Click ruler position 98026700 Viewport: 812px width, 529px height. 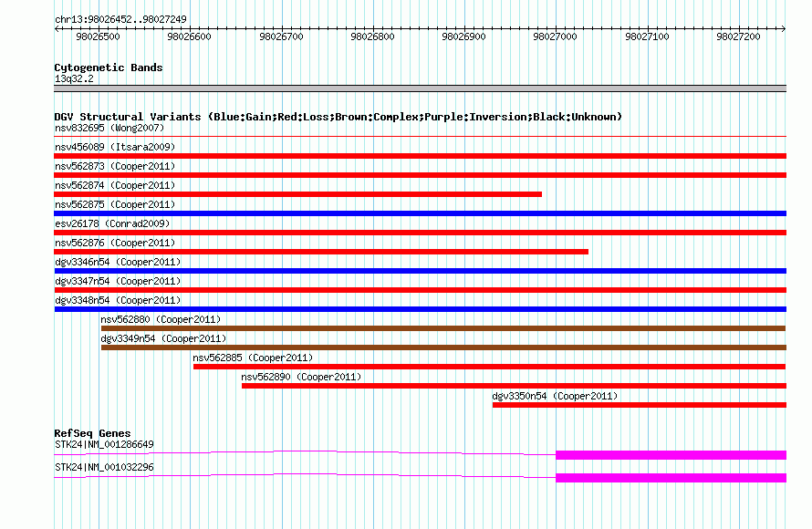pos(281,36)
